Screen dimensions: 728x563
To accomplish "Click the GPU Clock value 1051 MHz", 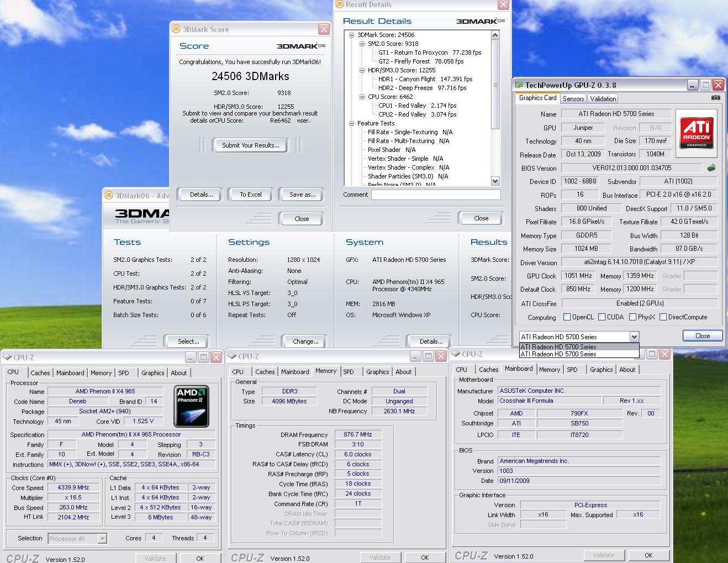I will click(x=578, y=276).
